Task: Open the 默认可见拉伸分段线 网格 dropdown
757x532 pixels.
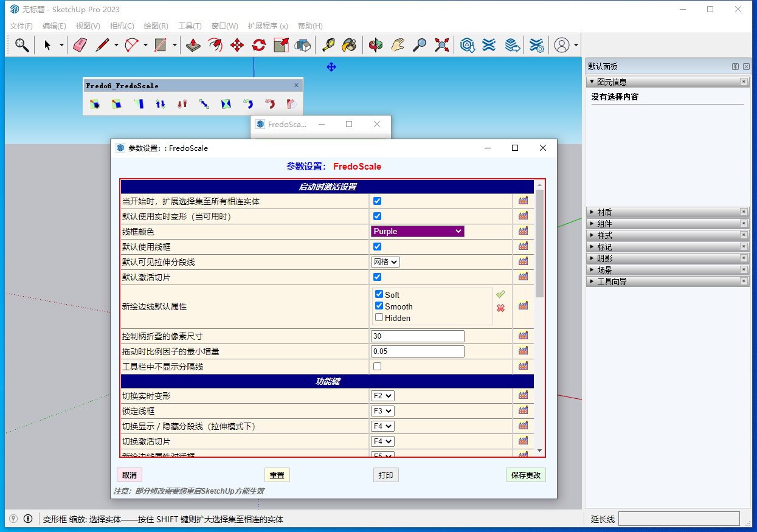Action: (385, 261)
